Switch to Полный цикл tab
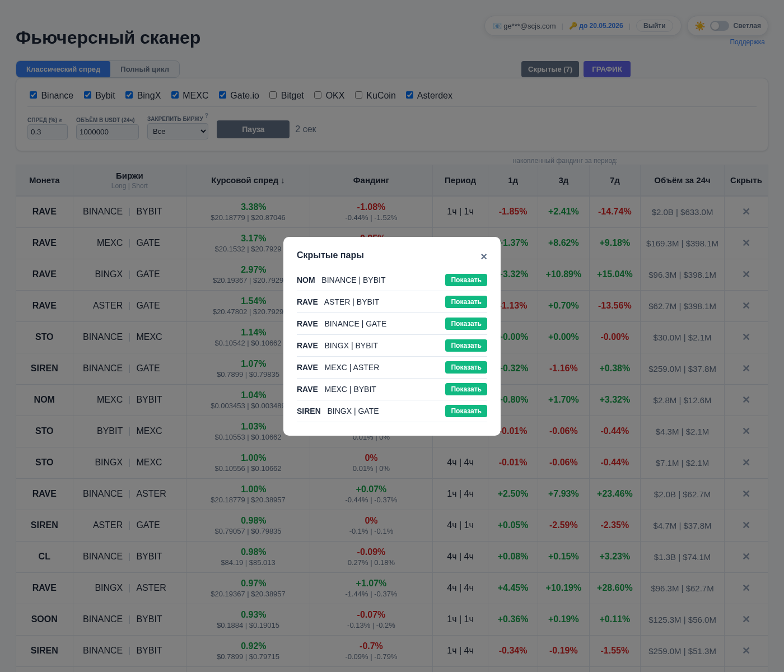 click(x=144, y=69)
